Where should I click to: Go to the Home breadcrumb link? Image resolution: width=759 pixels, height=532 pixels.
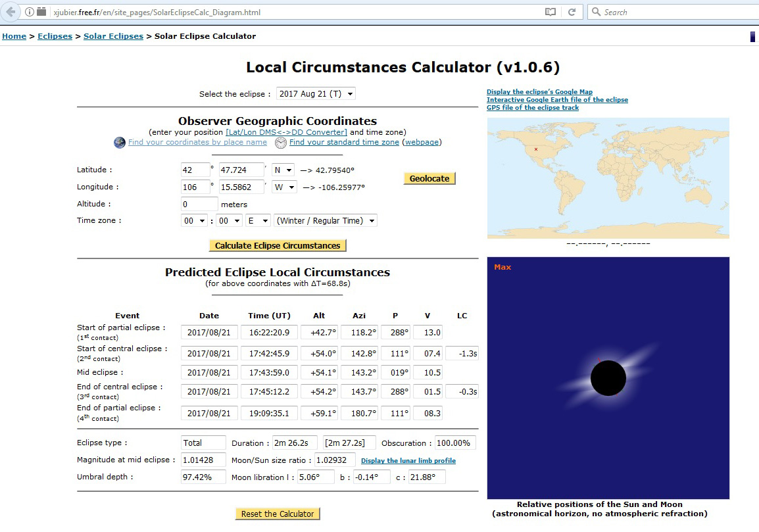tap(14, 36)
